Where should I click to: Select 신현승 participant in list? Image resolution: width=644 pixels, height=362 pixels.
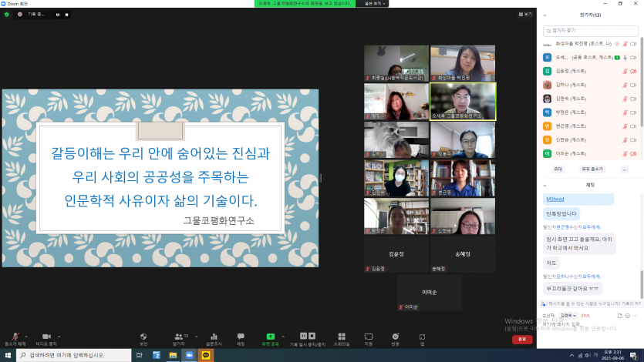pyautogui.click(x=591, y=140)
